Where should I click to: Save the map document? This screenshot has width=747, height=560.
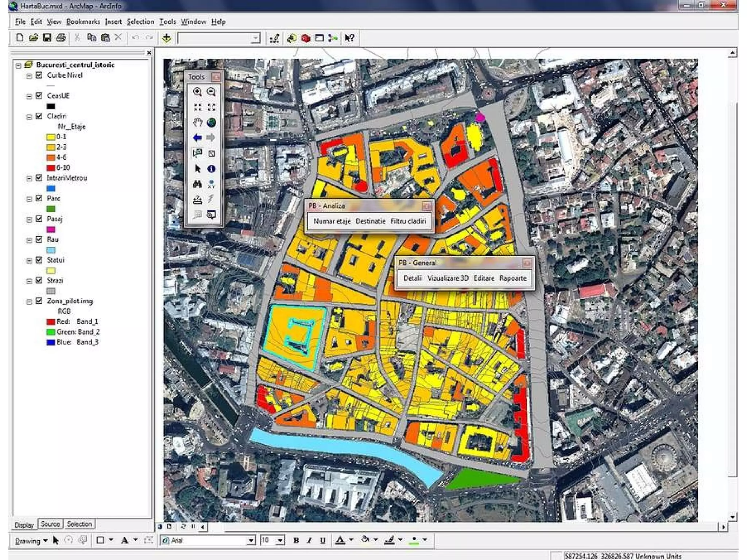click(47, 38)
